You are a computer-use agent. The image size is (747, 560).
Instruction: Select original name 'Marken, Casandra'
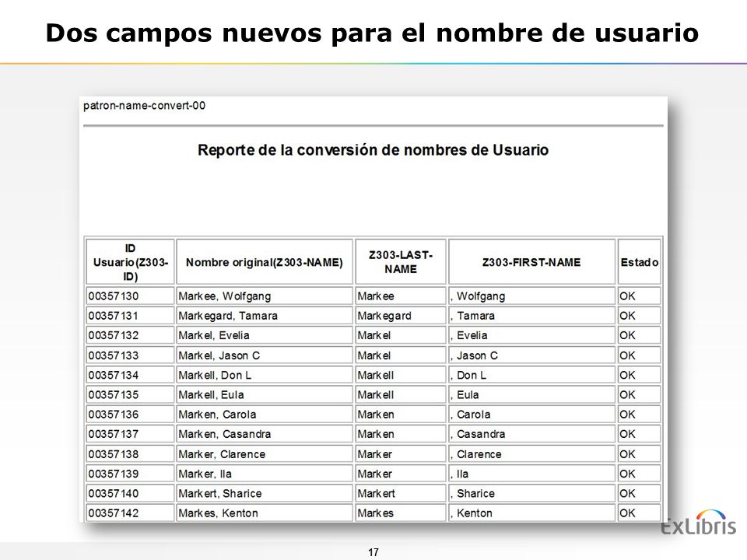[x=265, y=434]
